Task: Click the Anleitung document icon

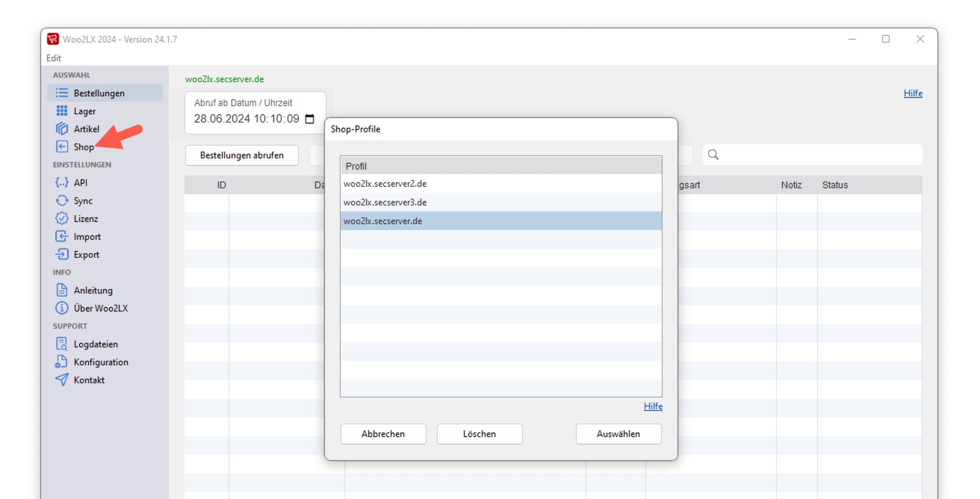Action: click(x=62, y=290)
